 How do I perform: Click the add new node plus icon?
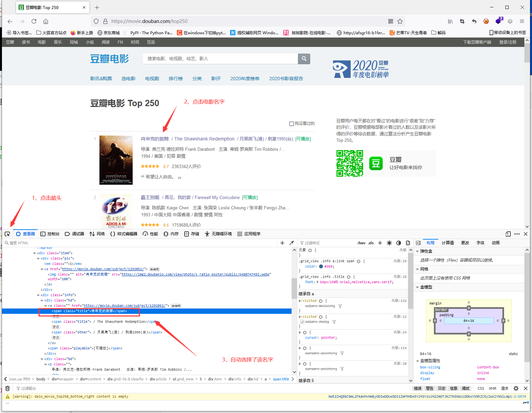(282, 243)
